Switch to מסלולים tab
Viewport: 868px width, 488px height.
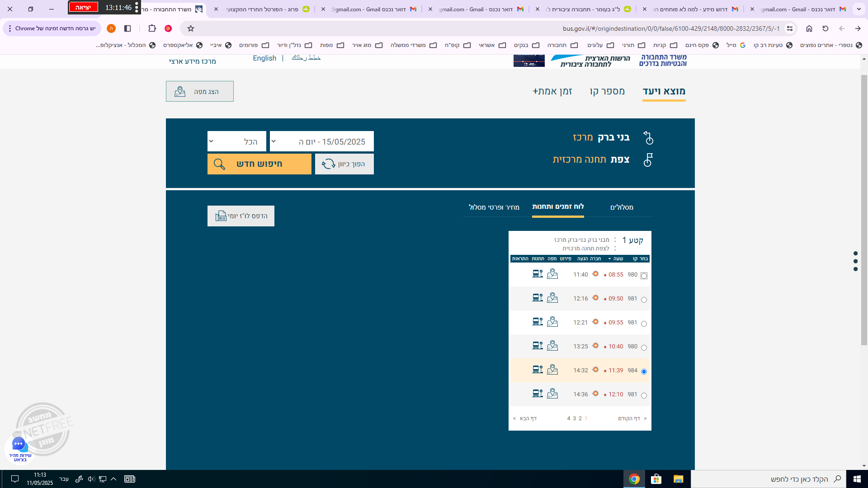(621, 207)
